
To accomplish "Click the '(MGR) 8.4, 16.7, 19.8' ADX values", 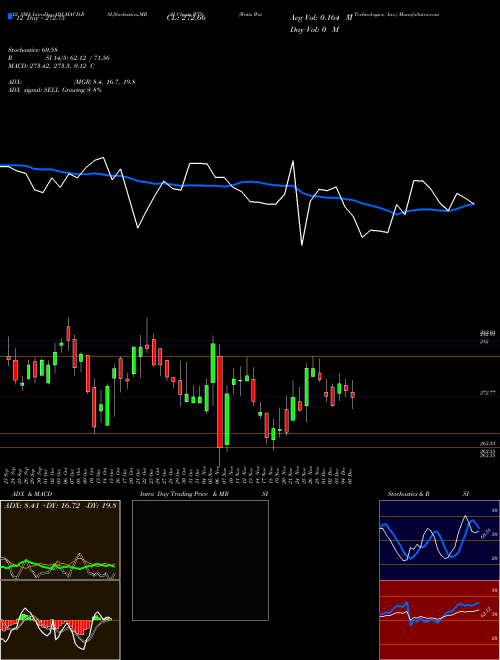I will [104, 82].
